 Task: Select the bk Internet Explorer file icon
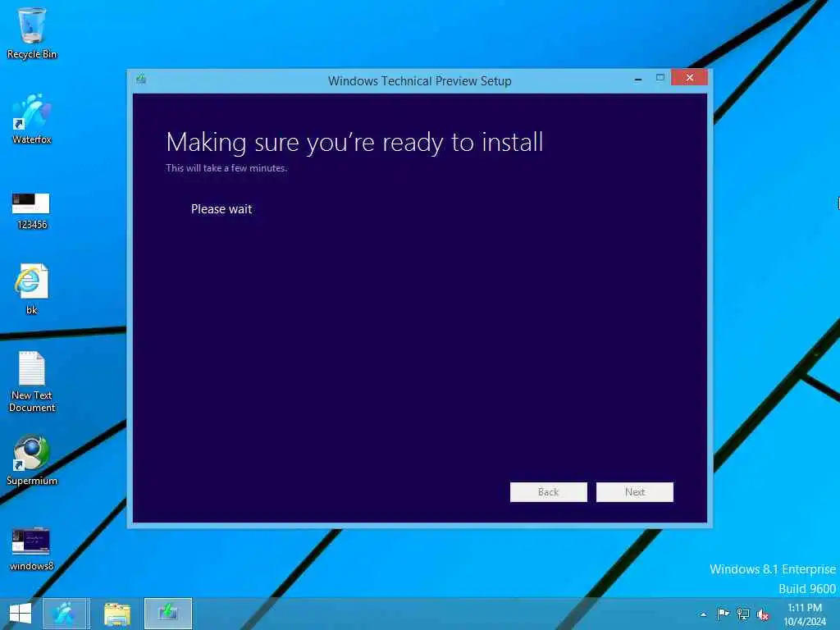[x=32, y=290]
